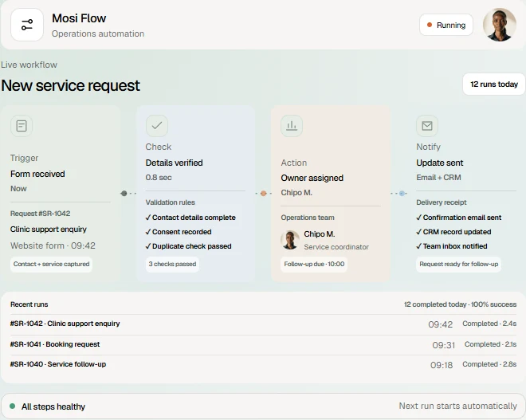Click the Delivery receipt label
Image resolution: width=526 pixels, height=420 pixels.
pyautogui.click(x=442, y=202)
